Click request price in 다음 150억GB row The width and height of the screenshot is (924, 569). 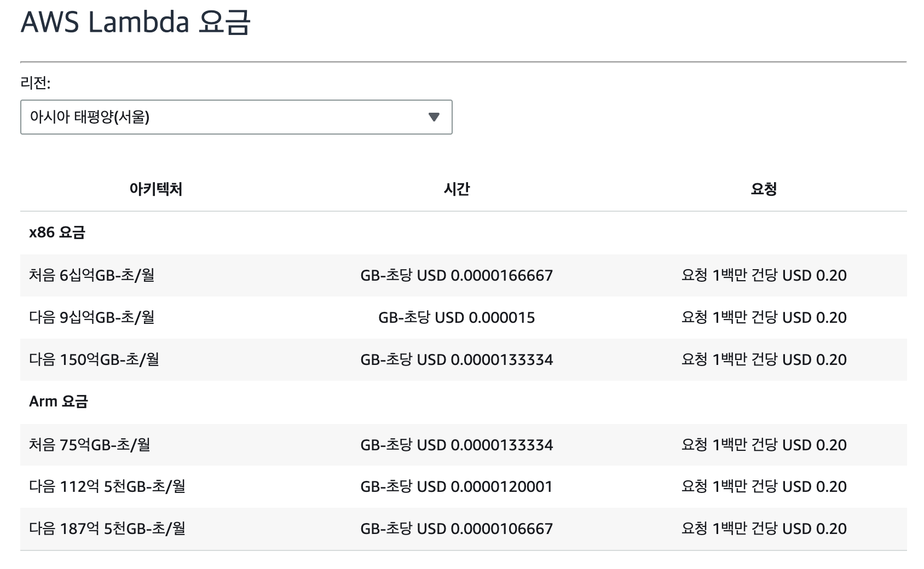click(x=764, y=359)
